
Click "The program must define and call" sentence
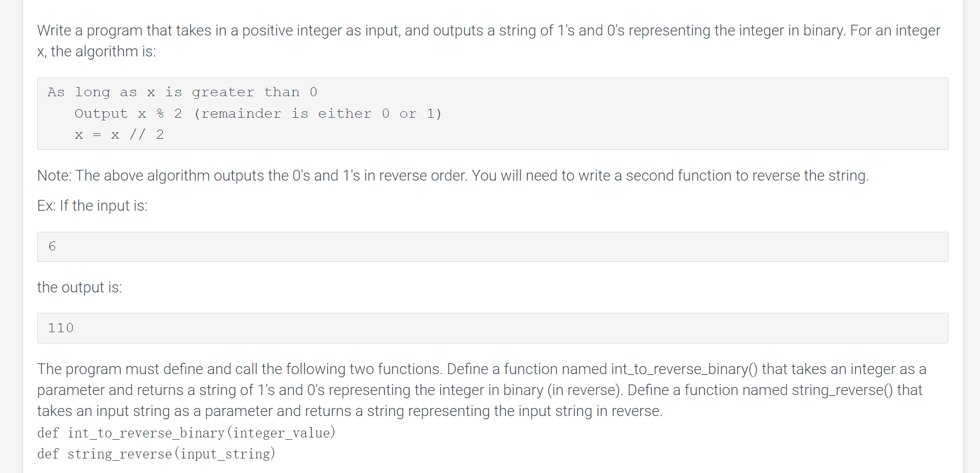(x=240, y=369)
